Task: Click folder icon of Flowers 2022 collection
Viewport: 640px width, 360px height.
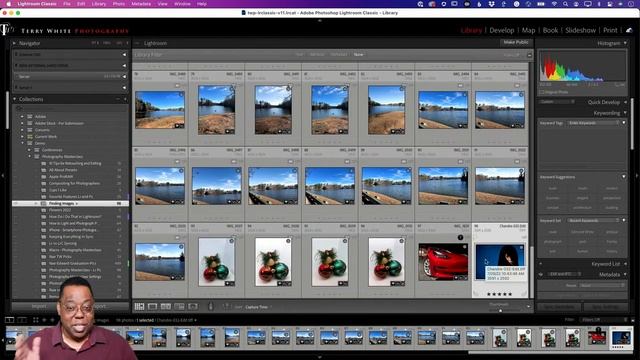Action: (44, 210)
